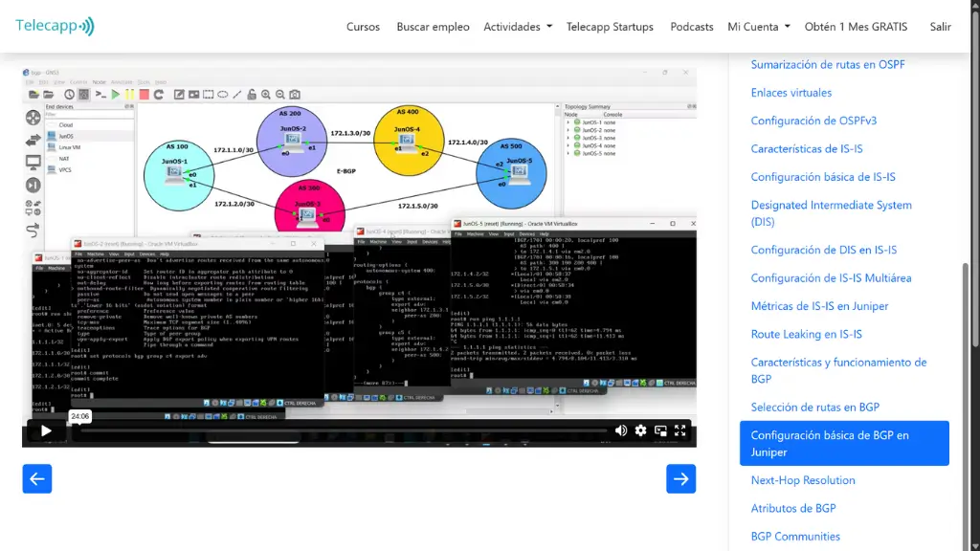Select the Next-Hop Resolution lesson
This screenshot has height=551, width=980.
pos(802,480)
